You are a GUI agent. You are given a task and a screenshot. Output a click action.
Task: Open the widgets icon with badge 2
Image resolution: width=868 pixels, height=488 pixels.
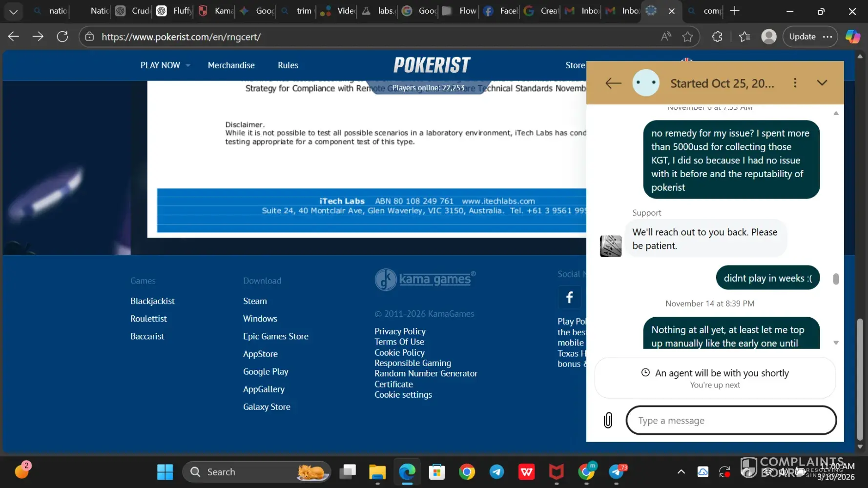coord(22,470)
